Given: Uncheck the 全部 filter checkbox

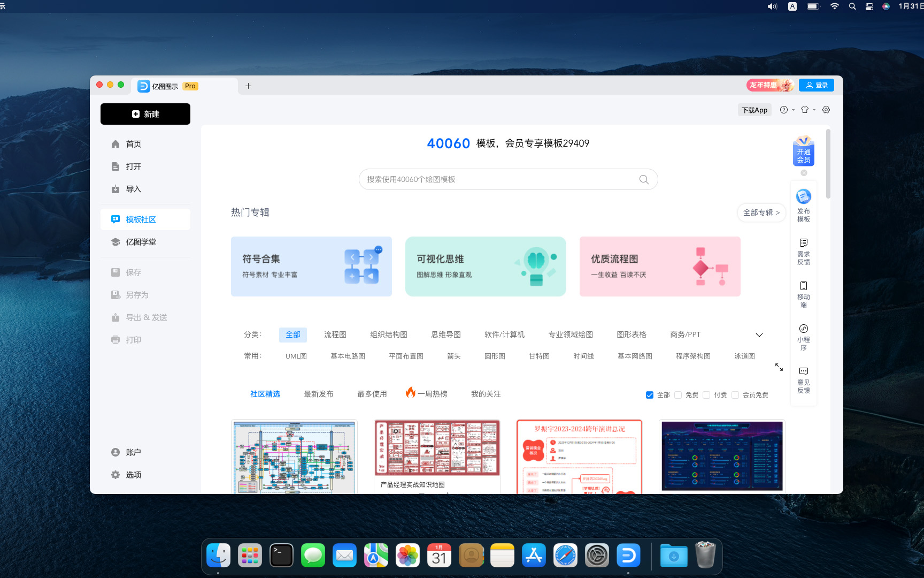Looking at the screenshot, I should point(649,395).
